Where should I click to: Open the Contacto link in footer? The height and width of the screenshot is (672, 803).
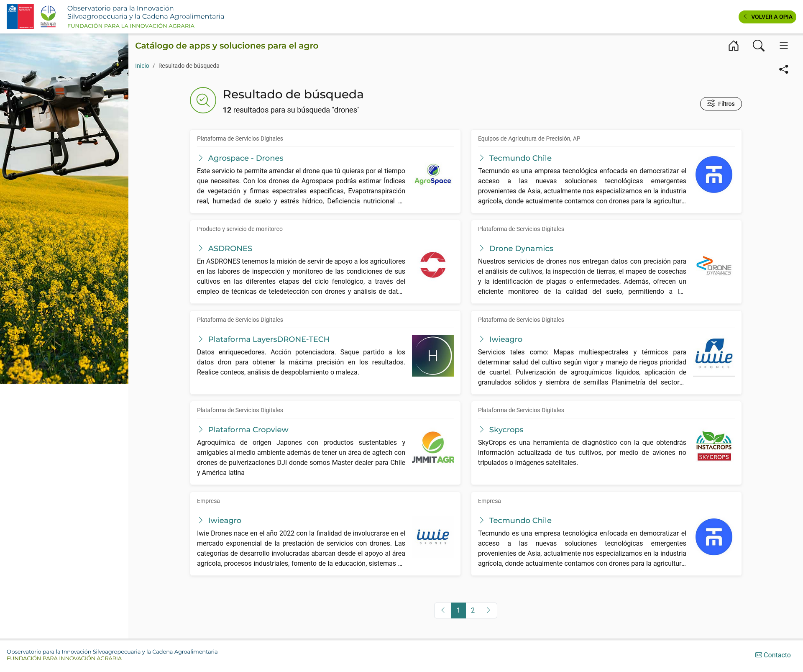click(773, 655)
